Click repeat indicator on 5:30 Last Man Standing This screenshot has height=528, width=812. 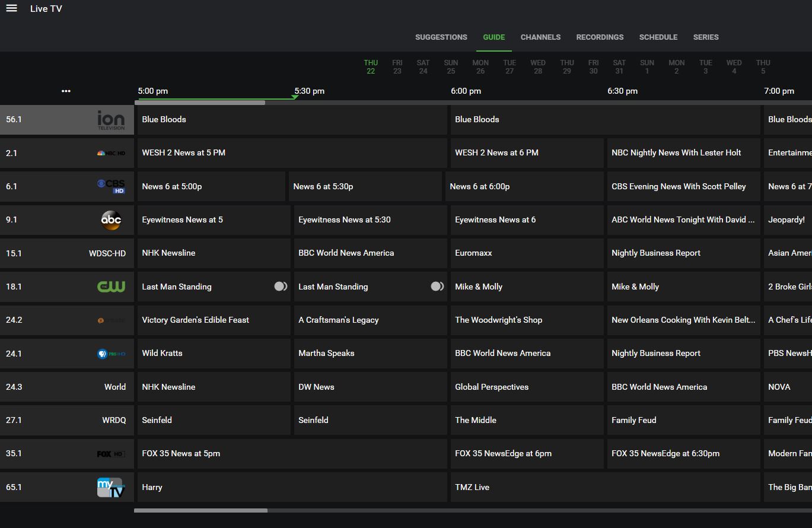[x=437, y=287]
